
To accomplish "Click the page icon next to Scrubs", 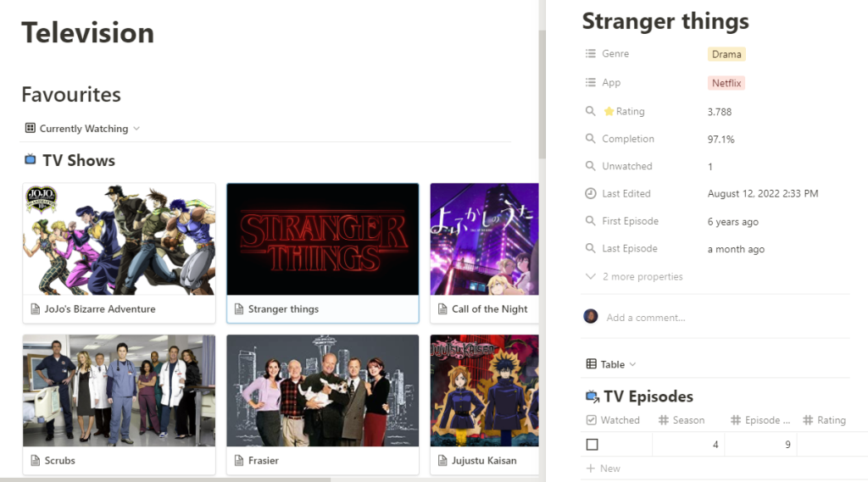I will (x=36, y=461).
